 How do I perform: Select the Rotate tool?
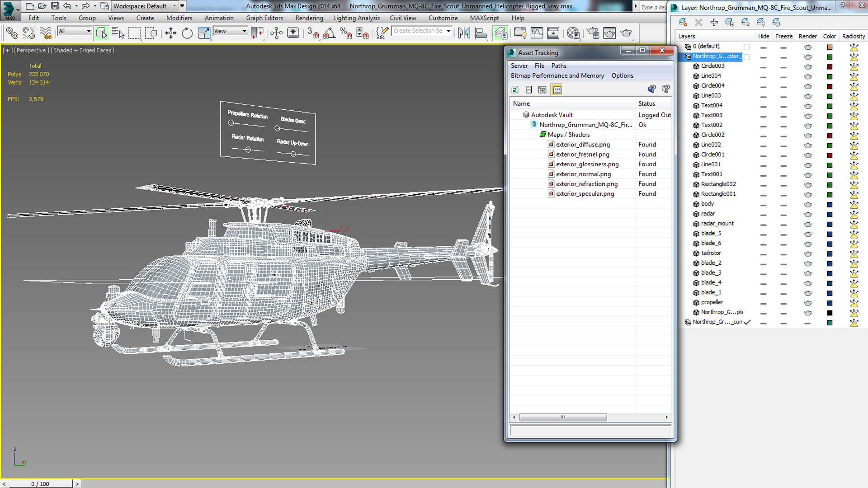pos(187,33)
